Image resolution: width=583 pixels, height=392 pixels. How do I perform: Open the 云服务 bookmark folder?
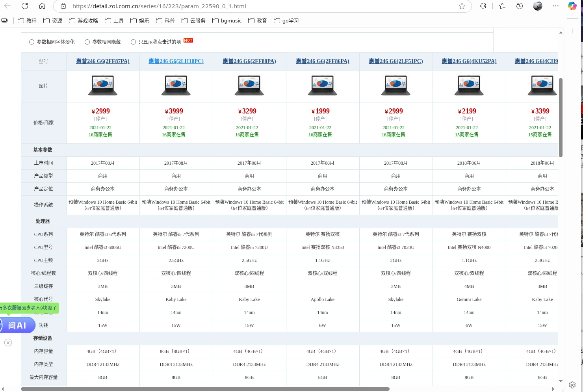(193, 20)
